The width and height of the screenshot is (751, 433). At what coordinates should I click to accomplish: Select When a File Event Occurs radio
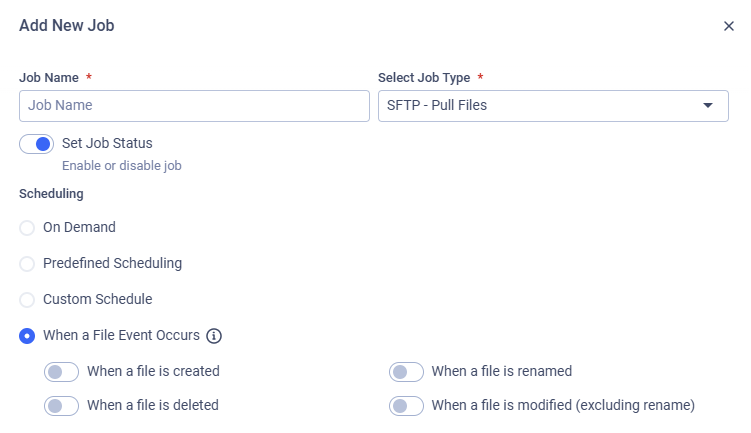pyautogui.click(x=27, y=335)
